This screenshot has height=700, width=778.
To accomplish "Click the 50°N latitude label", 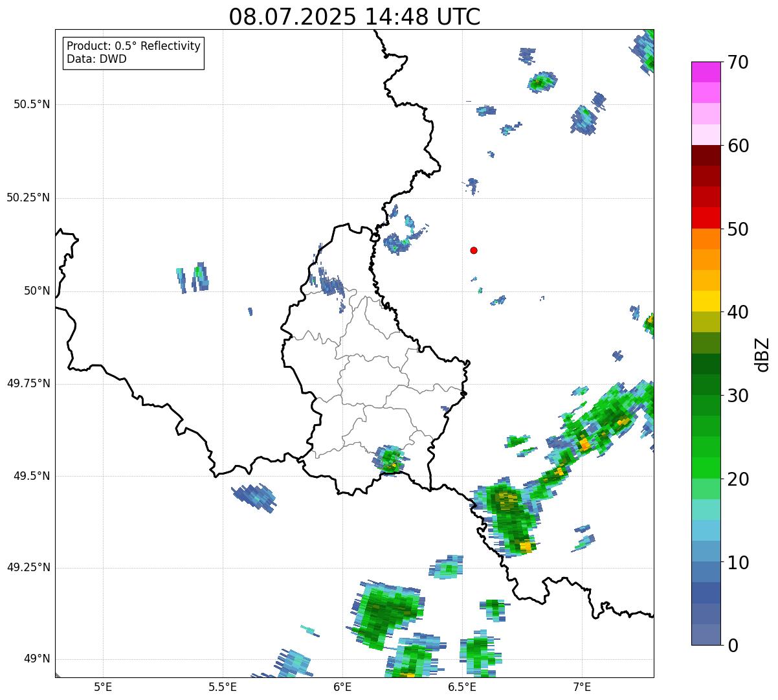I will [37, 291].
